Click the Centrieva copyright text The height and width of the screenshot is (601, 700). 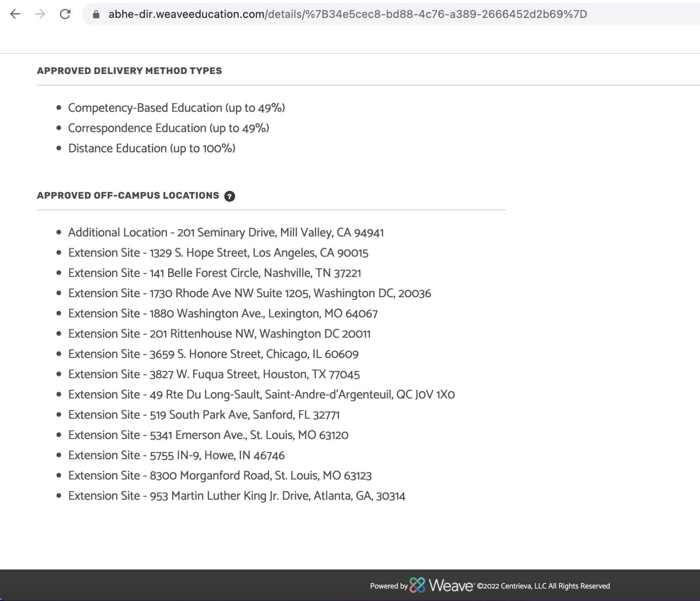[543, 586]
